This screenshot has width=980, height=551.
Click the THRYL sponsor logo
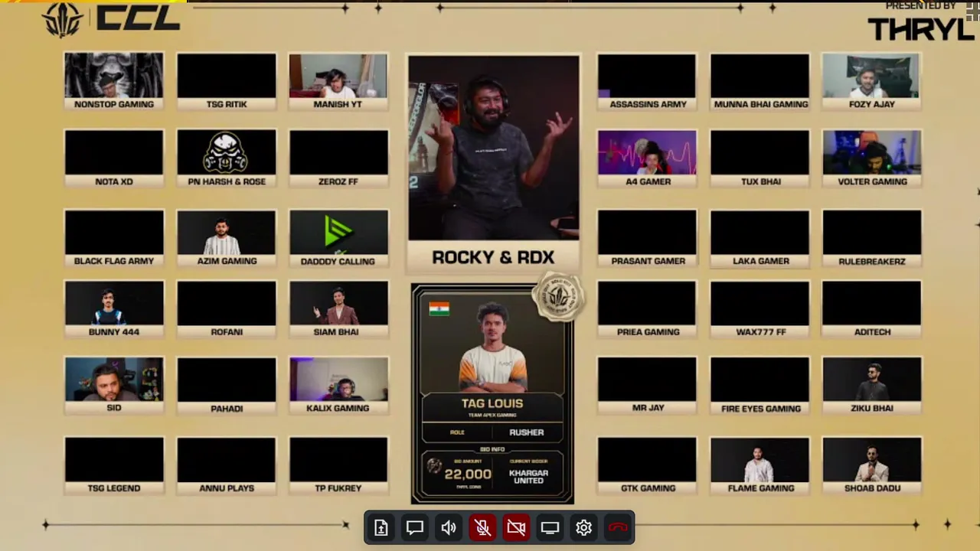point(921,28)
